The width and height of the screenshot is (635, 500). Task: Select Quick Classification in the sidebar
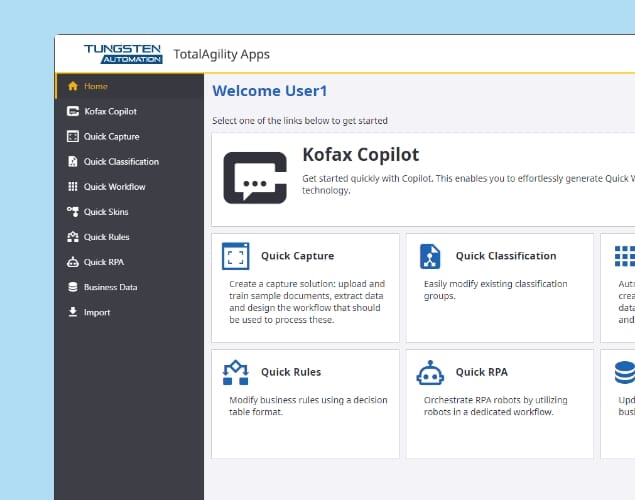129,162
